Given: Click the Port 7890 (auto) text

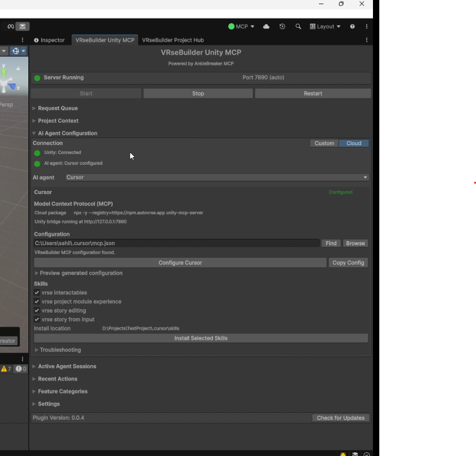Looking at the screenshot, I should pos(263,77).
